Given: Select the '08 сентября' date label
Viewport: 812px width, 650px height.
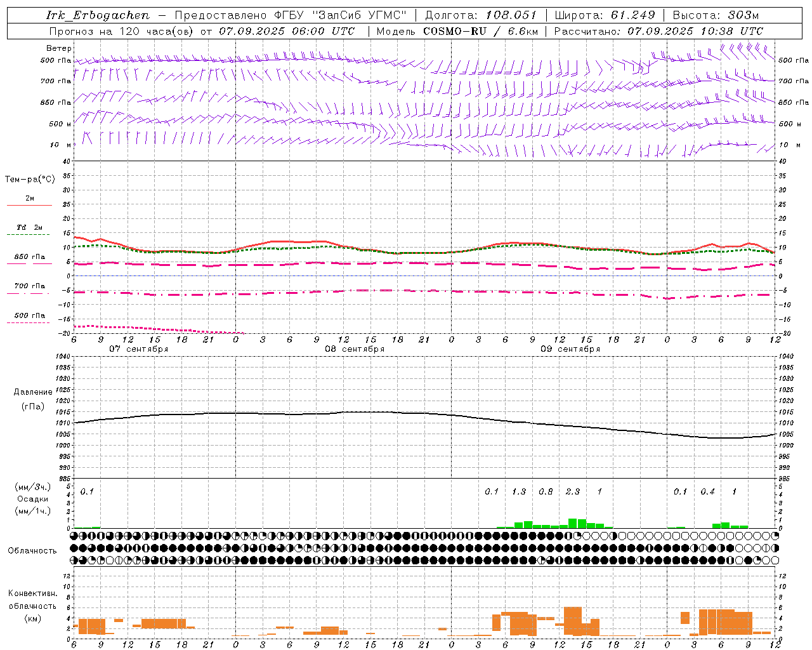Looking at the screenshot, I should (354, 349).
